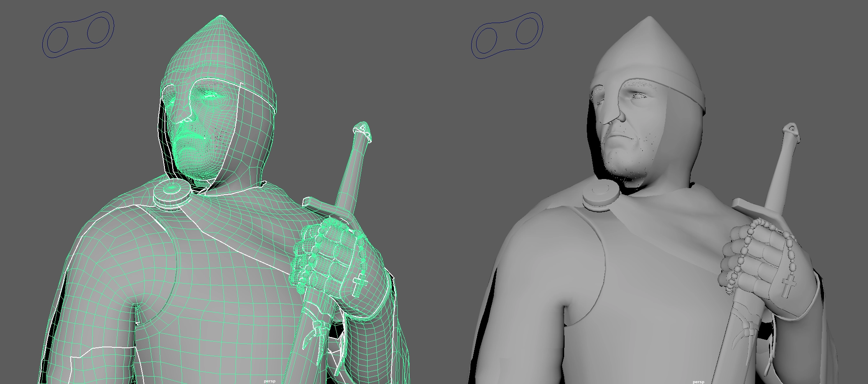Click the persp camera label in shaded viewport
The height and width of the screenshot is (384, 868).
pyautogui.click(x=698, y=382)
